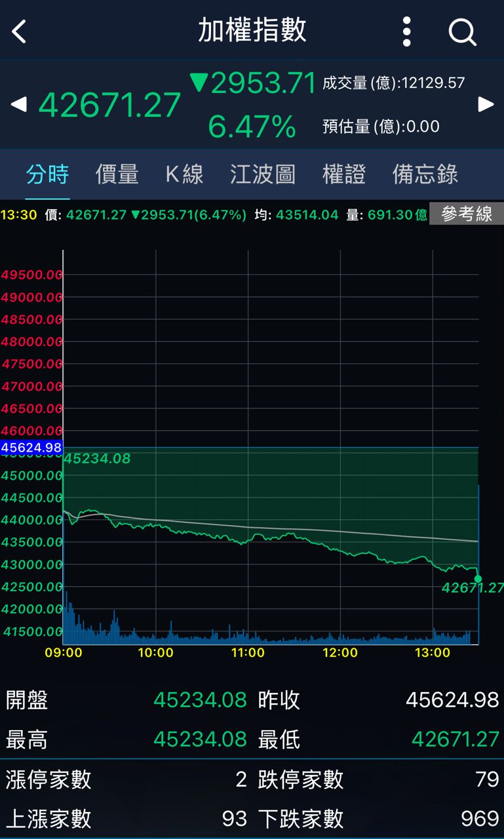
Task: Go back with the left chevron icon
Action: (x=19, y=31)
